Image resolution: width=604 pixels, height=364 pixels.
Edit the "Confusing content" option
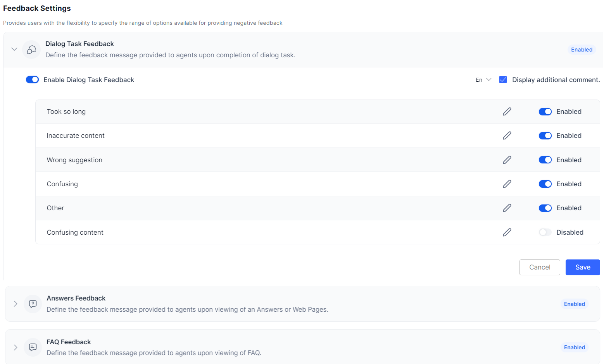(507, 232)
